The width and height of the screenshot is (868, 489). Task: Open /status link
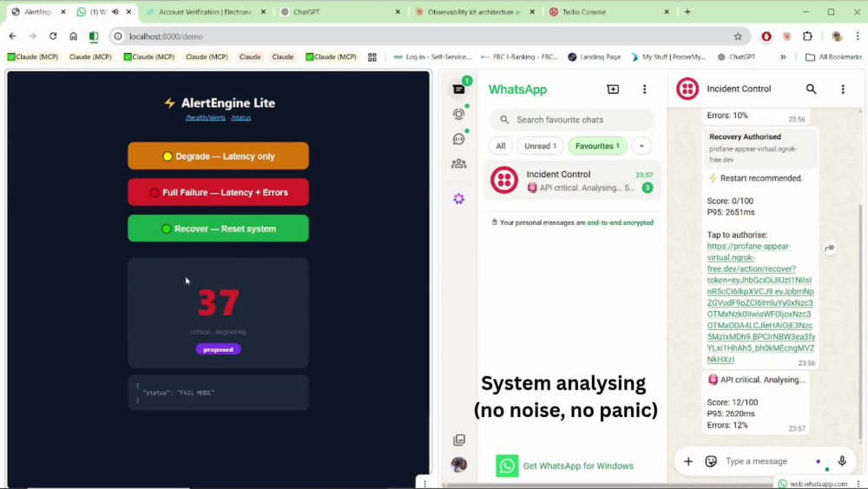[240, 117]
